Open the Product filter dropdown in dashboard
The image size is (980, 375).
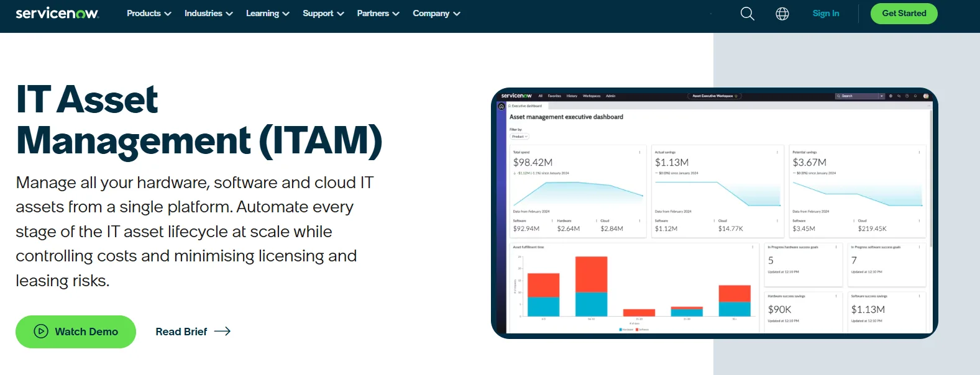[520, 137]
